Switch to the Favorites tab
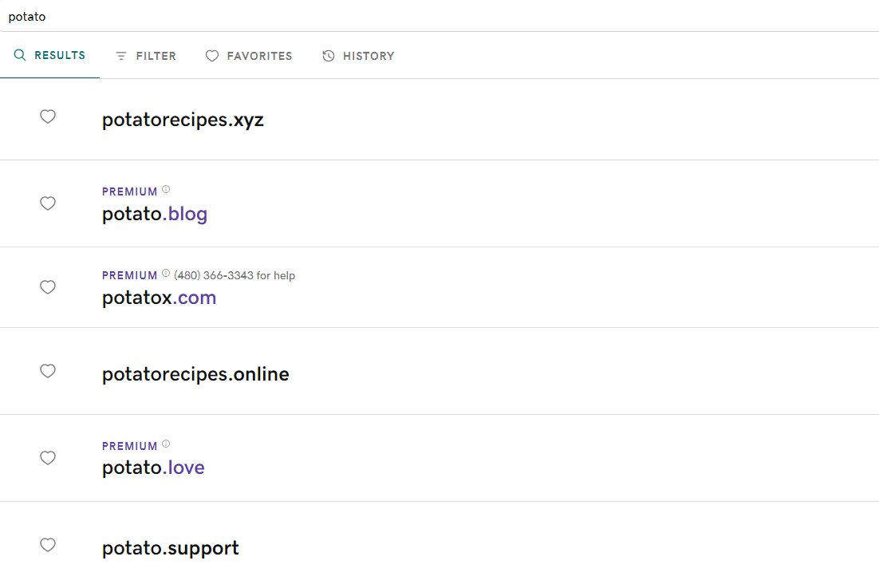Image resolution: width=879 pixels, height=588 pixels. click(249, 56)
